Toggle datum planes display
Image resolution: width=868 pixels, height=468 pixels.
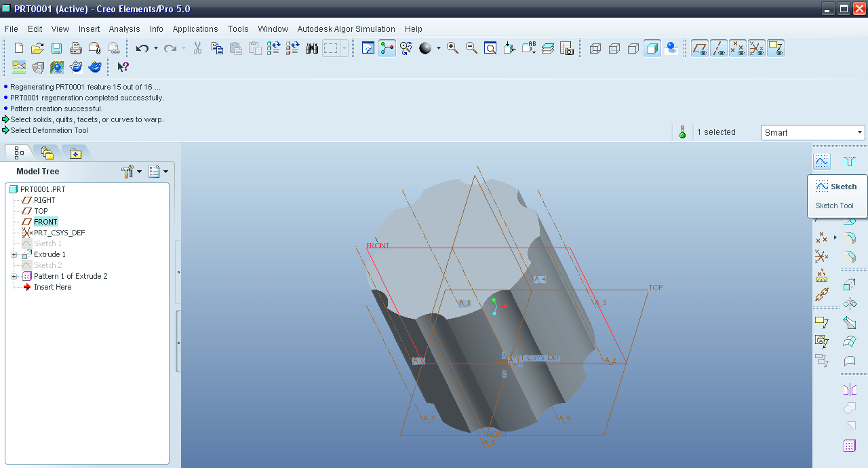(700, 48)
